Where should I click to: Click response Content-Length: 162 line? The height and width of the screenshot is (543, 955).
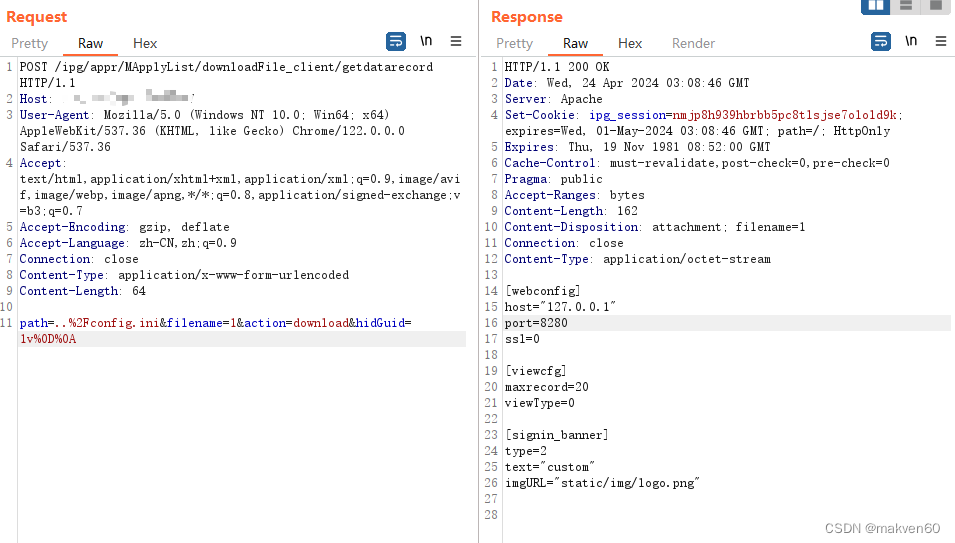point(571,211)
